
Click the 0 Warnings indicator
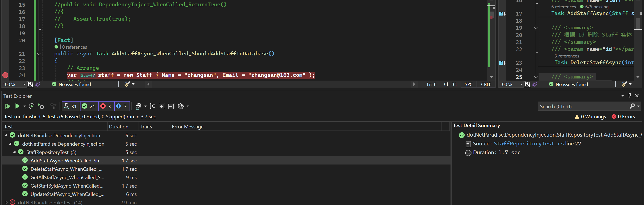click(x=590, y=117)
